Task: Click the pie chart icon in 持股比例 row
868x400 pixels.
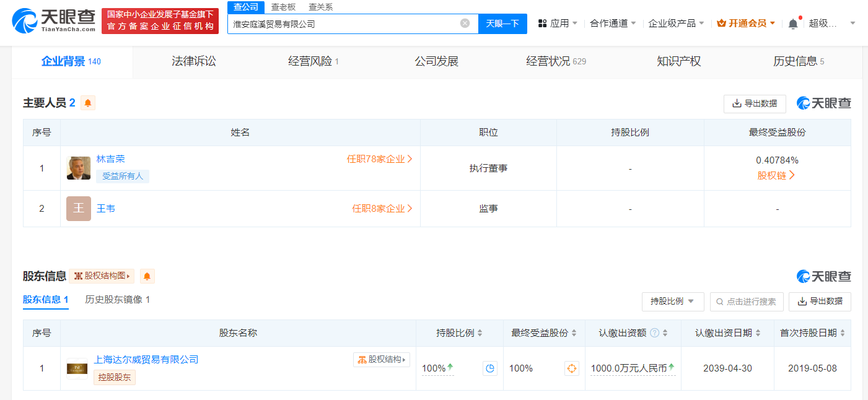Action: 489,368
